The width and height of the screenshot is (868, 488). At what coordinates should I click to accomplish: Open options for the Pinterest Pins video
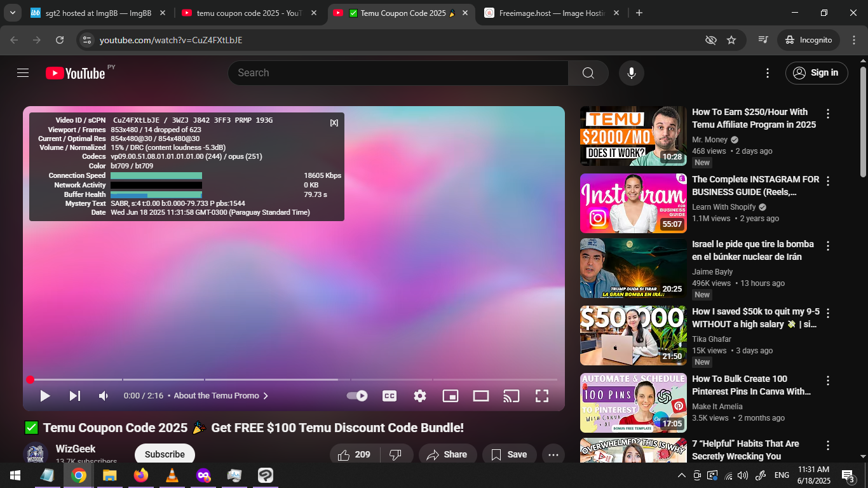pyautogui.click(x=828, y=381)
